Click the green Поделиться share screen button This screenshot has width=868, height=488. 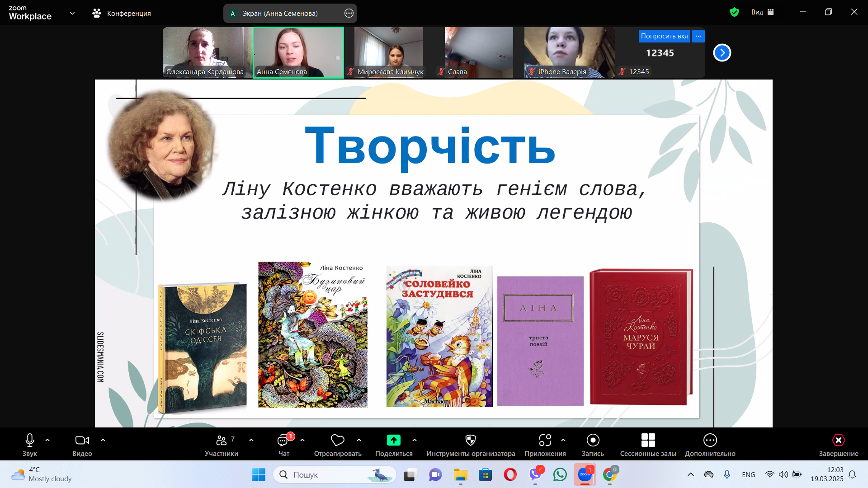tap(394, 445)
